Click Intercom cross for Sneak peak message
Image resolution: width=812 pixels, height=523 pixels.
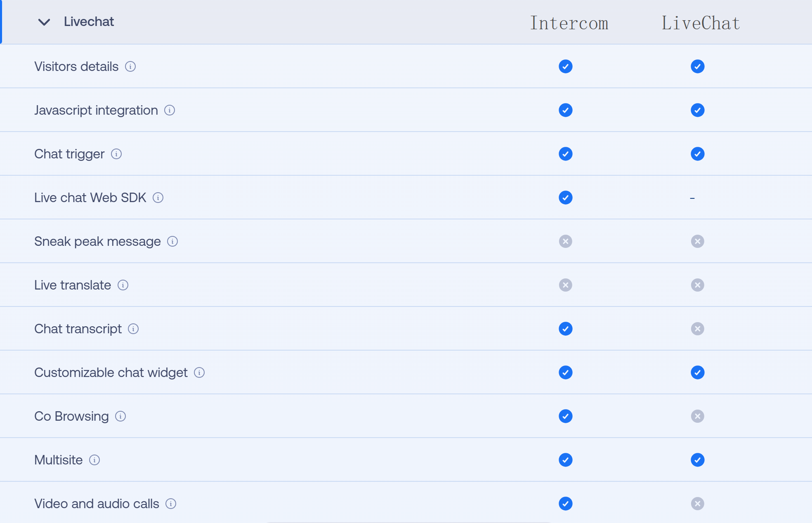point(566,241)
